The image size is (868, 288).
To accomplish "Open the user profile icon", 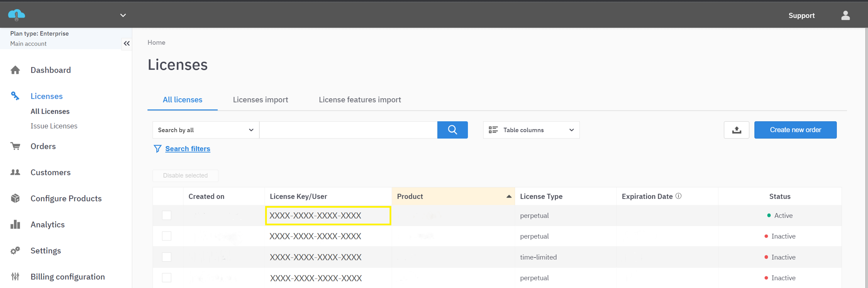I will tap(845, 15).
